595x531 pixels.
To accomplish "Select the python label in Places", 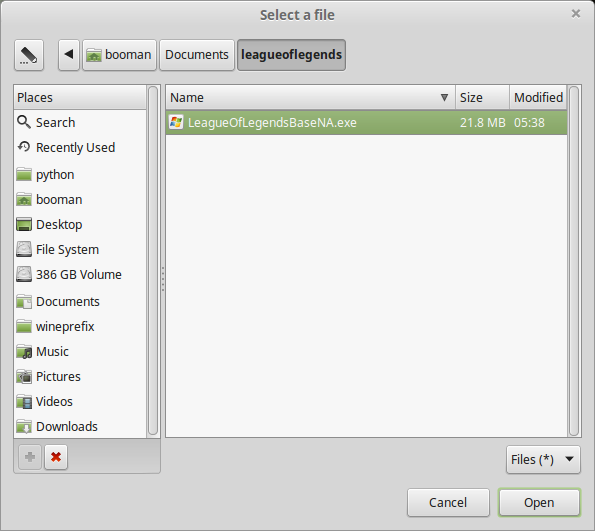I will (x=55, y=175).
